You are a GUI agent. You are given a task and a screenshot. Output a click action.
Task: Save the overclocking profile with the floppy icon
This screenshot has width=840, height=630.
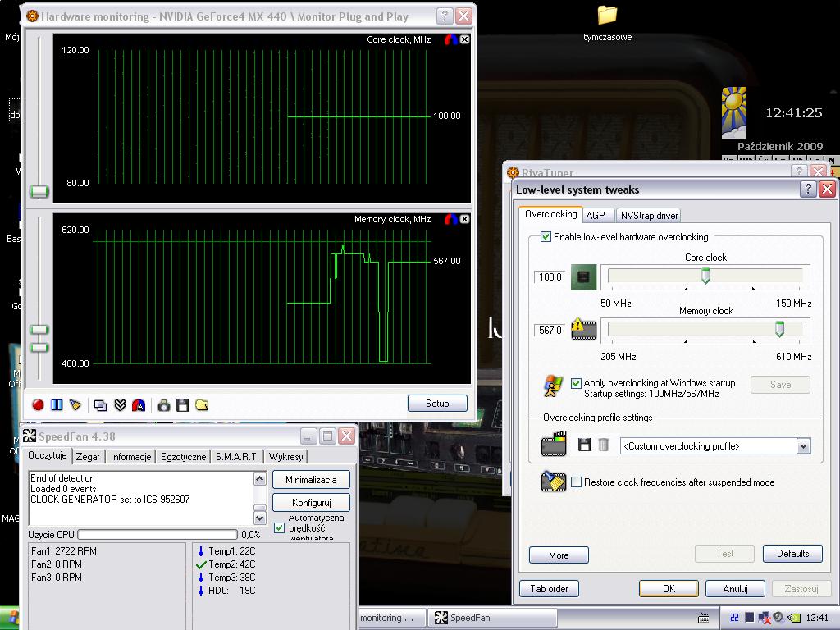coord(585,445)
